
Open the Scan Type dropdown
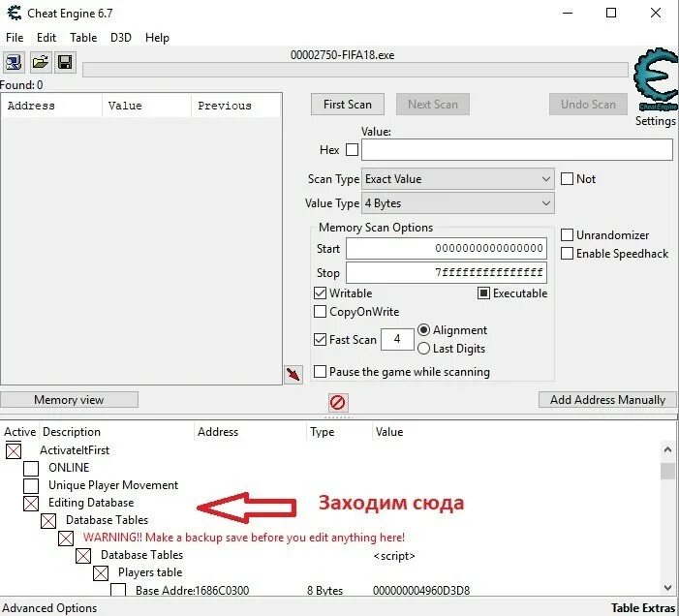(x=458, y=179)
